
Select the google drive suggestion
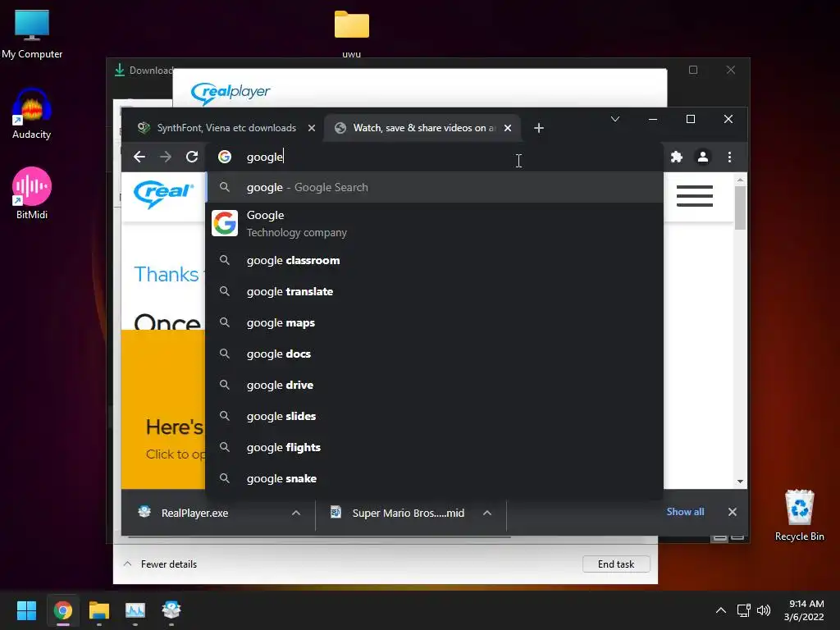434,385
